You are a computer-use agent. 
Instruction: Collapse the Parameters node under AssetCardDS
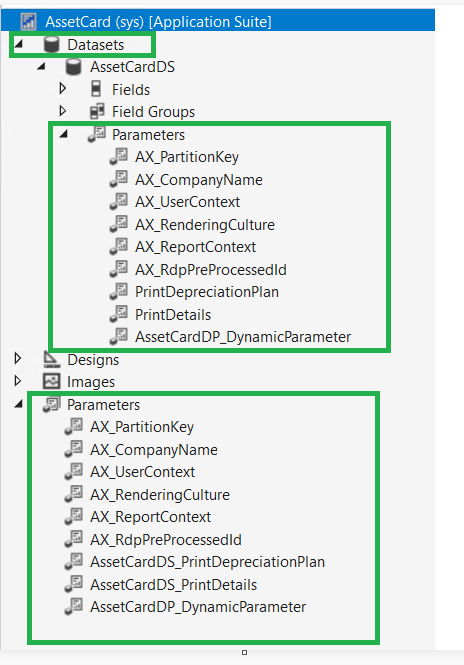(x=64, y=134)
